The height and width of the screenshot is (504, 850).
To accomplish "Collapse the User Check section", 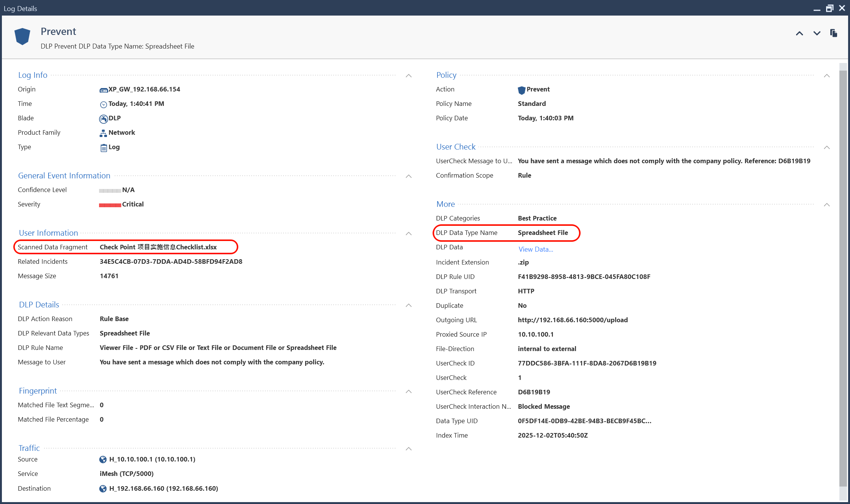I will pyautogui.click(x=827, y=148).
